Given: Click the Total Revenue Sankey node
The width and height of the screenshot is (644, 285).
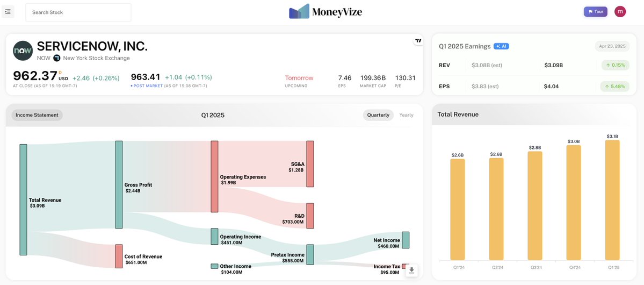Looking at the screenshot, I should 24,200.
